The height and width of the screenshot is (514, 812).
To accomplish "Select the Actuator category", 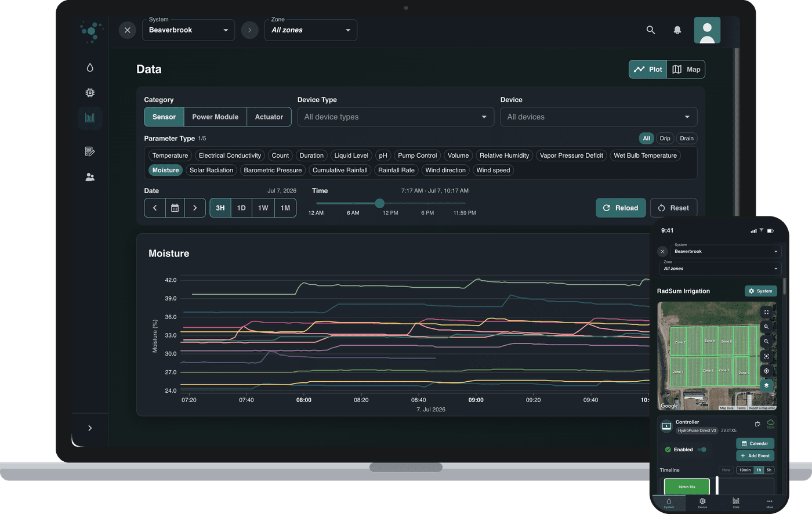I will point(269,117).
